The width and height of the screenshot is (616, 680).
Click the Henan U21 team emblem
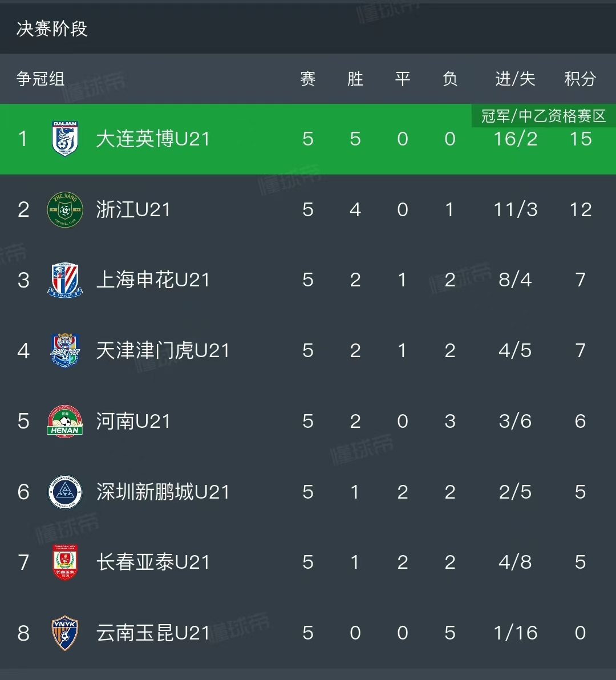(x=65, y=421)
